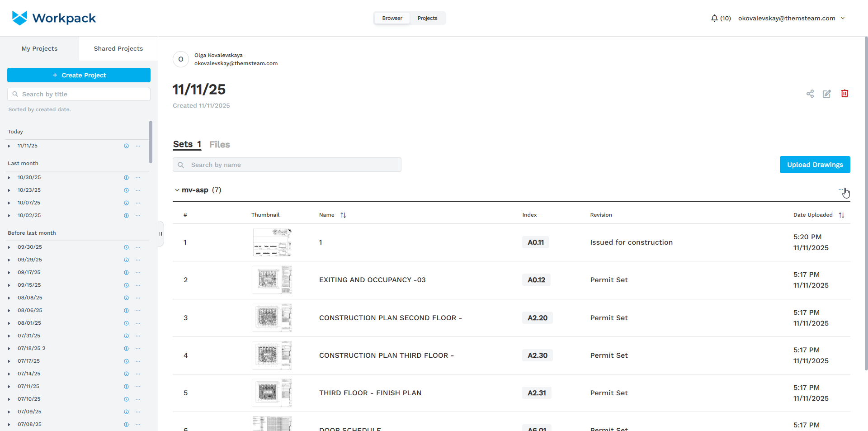Select the Browser view toggle

(x=392, y=18)
